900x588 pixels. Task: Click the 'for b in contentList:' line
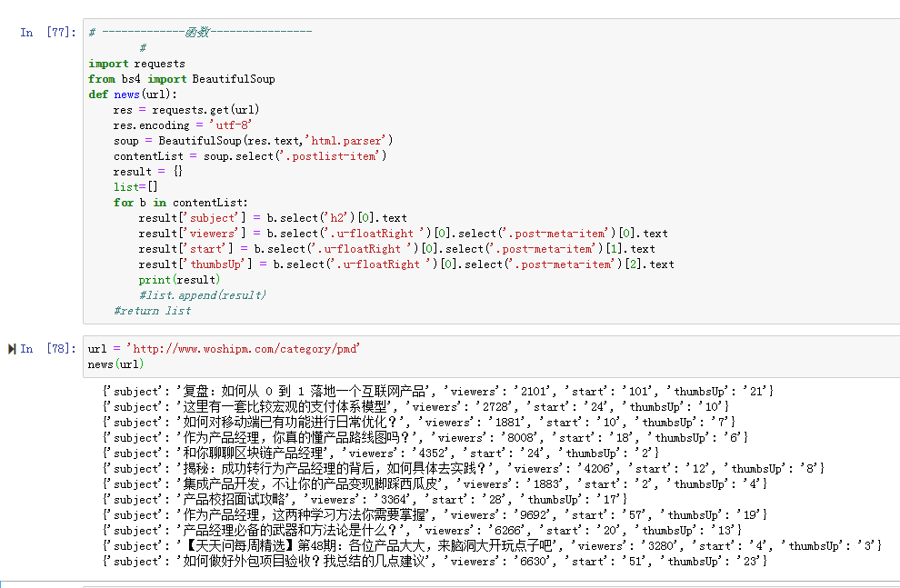[x=180, y=203]
